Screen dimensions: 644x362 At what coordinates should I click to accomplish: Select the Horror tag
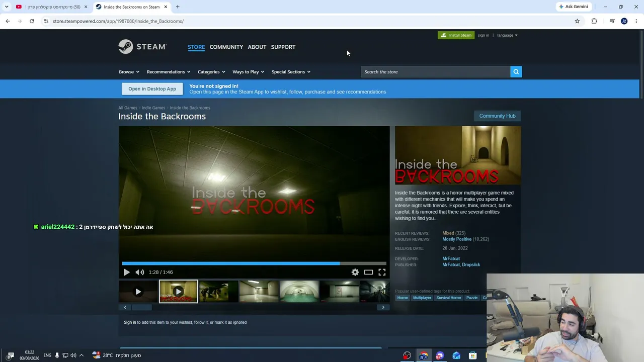(403, 298)
